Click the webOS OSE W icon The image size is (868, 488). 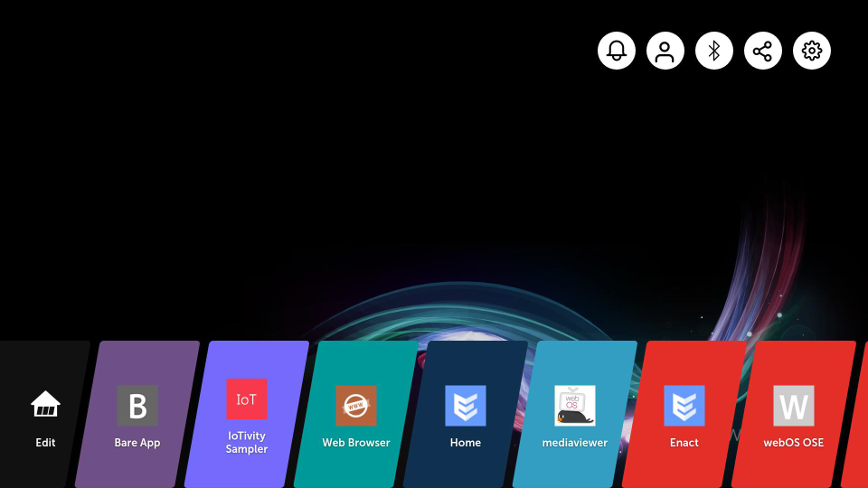pos(794,406)
